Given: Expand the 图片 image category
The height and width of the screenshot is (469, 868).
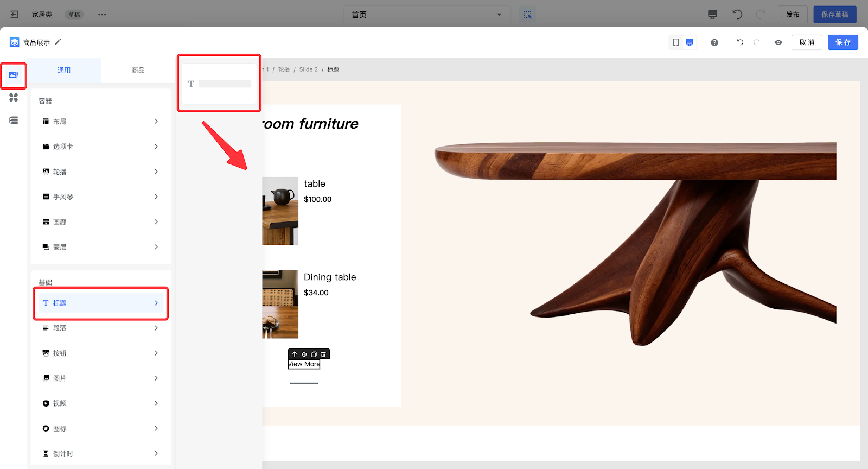Looking at the screenshot, I should tap(101, 378).
